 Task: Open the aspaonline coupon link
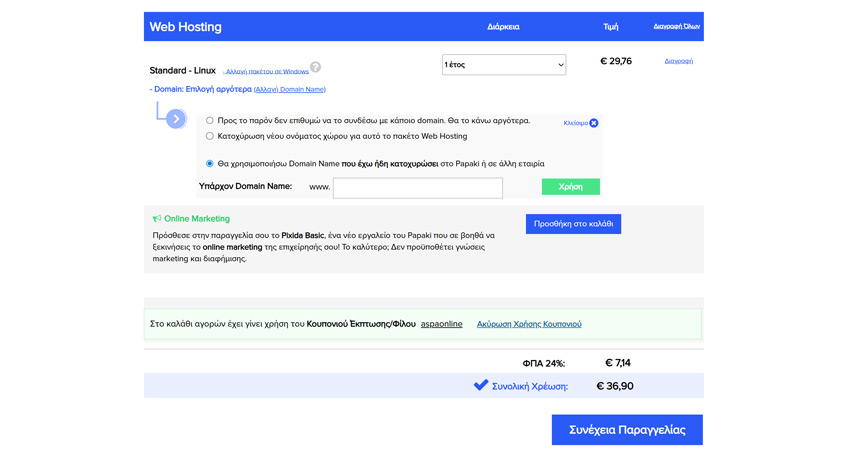(x=441, y=324)
